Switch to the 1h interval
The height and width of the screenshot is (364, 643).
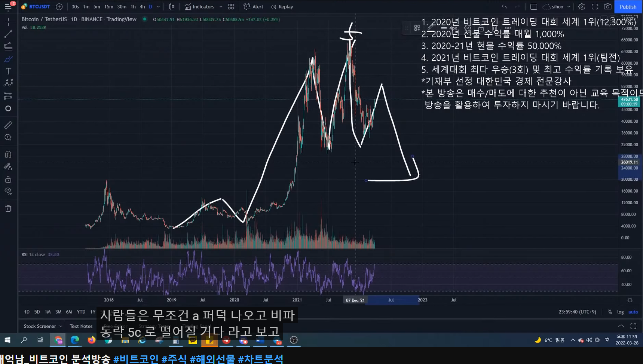tap(133, 7)
